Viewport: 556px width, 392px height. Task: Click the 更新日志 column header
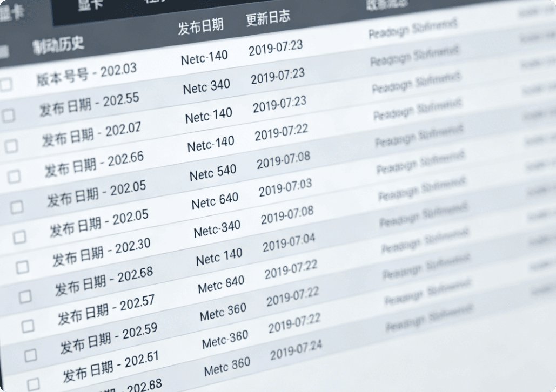pos(268,18)
